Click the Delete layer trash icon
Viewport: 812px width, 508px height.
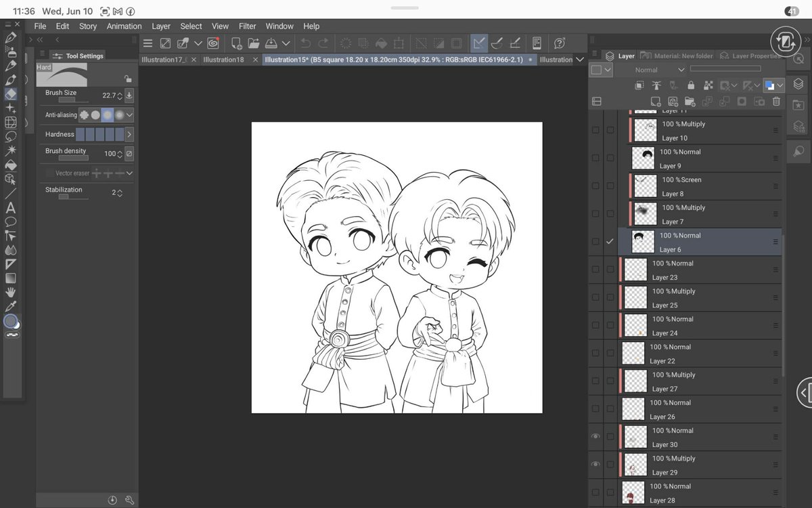(776, 102)
